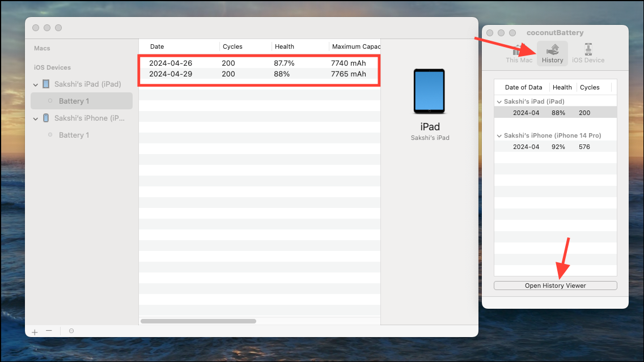Switch to the This Mac tab
Image resolution: width=644 pixels, height=362 pixels.
(519, 53)
